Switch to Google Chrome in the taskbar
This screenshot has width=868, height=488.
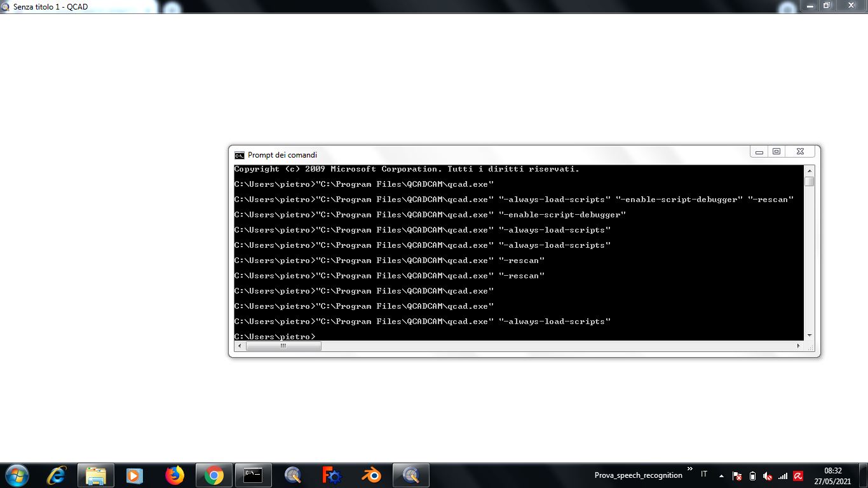[x=214, y=475]
